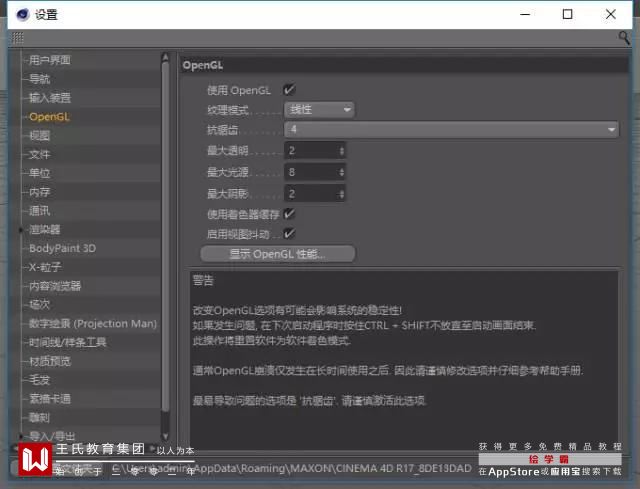This screenshot has height=489, width=640.
Task: Expand the 导入/导出 tree item arrow
Action: coord(21,436)
